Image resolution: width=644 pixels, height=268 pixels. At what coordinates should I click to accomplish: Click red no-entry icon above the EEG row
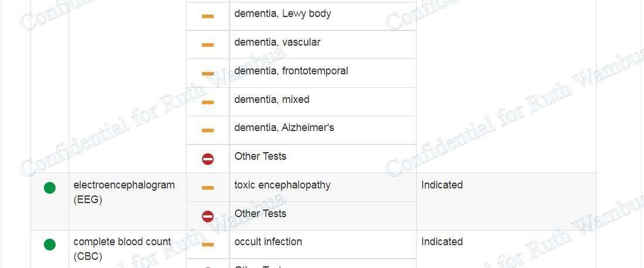208,159
